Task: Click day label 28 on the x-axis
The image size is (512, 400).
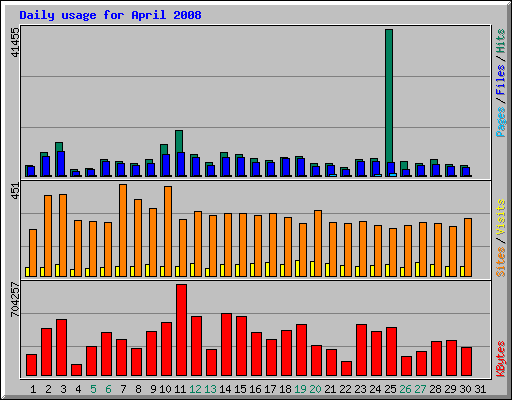Action: point(435,389)
